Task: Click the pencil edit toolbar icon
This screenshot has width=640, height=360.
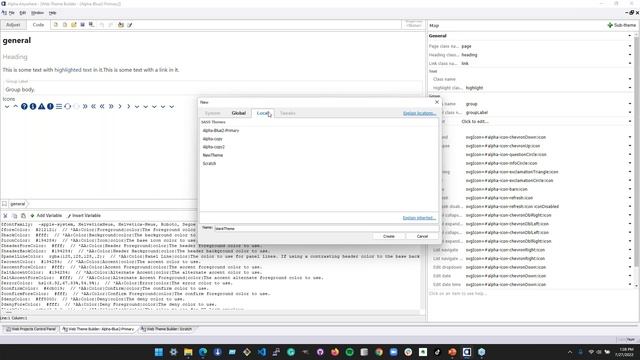Action: [x=130, y=25]
